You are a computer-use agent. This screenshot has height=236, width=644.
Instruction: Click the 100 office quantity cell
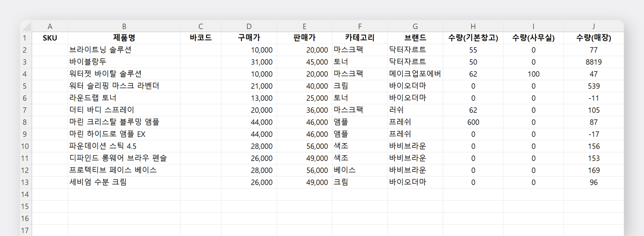coord(533,74)
